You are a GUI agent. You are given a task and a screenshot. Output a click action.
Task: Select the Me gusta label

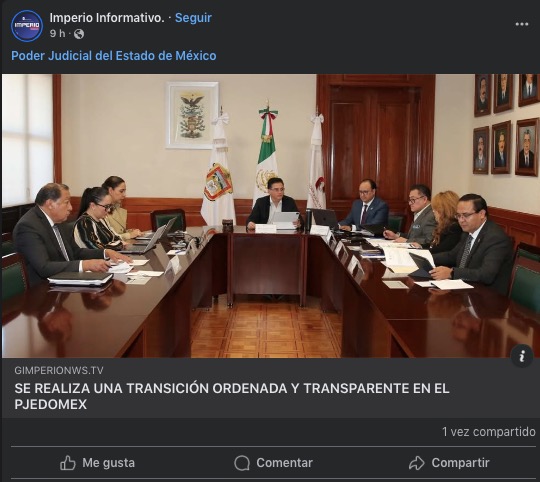pyautogui.click(x=108, y=463)
